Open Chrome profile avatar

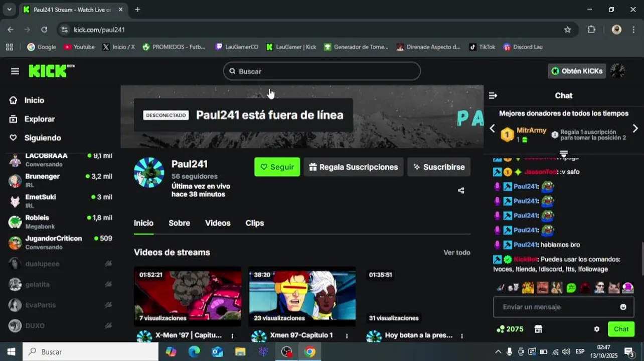616,30
